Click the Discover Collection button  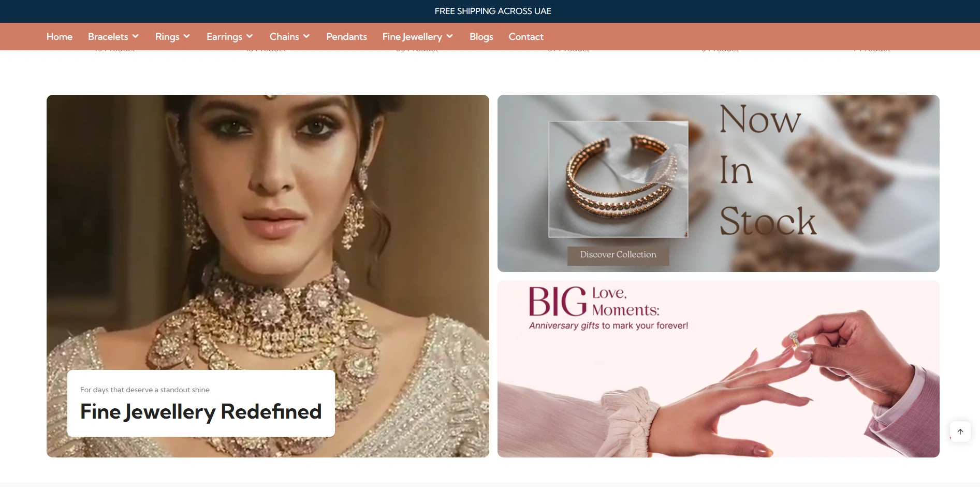pos(618,255)
